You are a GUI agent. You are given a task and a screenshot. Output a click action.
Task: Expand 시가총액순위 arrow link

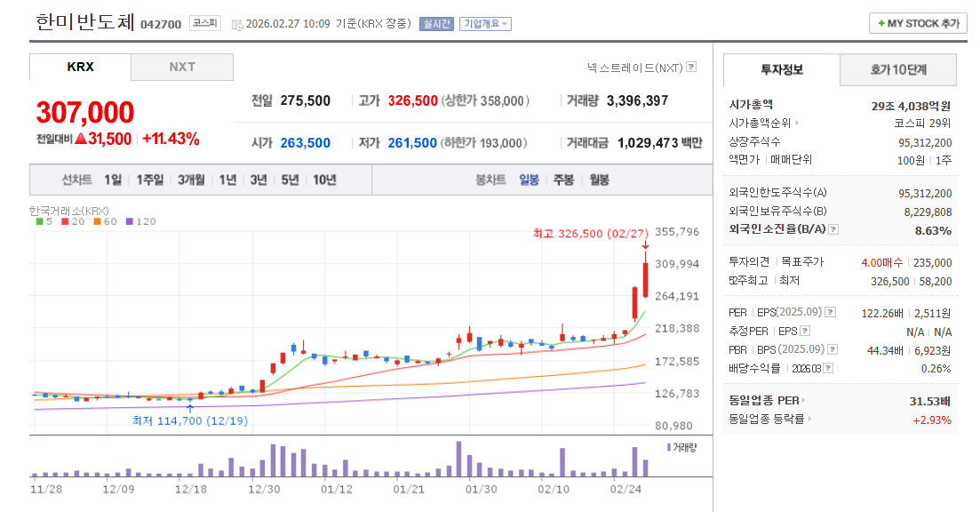point(797,124)
